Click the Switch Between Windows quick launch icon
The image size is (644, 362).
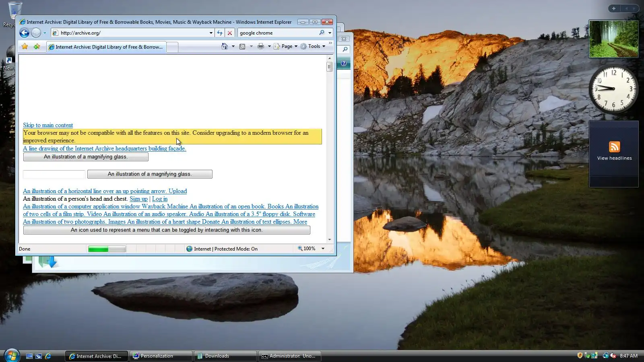click(39, 356)
